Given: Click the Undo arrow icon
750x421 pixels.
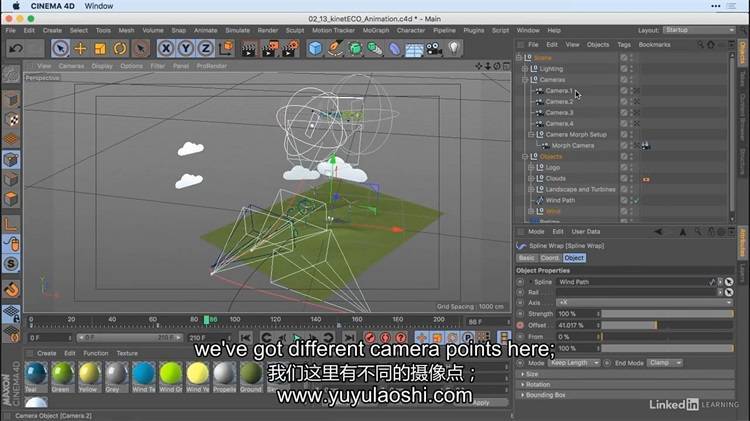Looking at the screenshot, I should [x=16, y=48].
